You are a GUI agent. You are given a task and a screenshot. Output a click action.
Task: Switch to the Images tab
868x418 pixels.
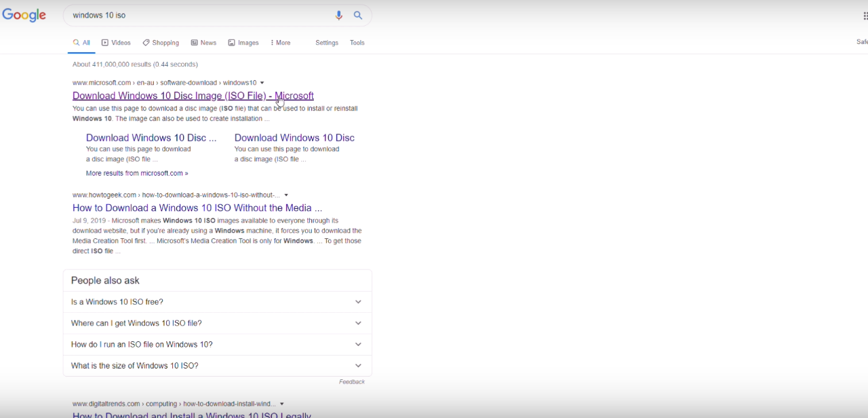click(x=243, y=43)
